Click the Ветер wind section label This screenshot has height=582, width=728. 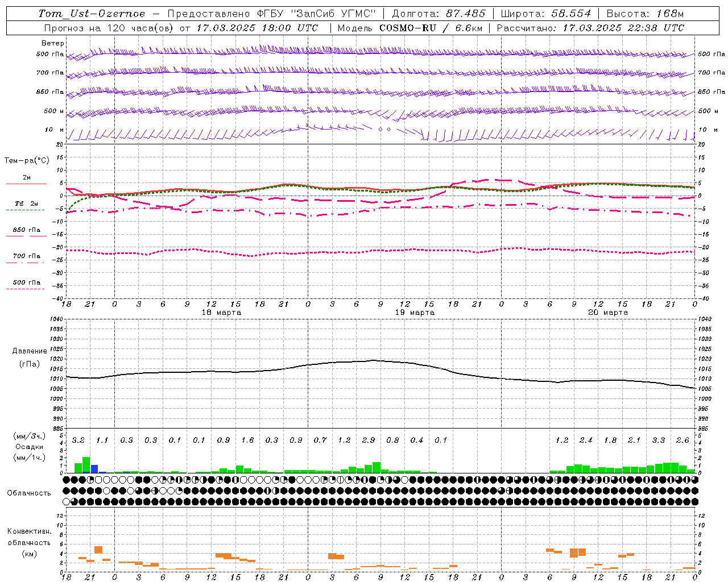coord(53,43)
